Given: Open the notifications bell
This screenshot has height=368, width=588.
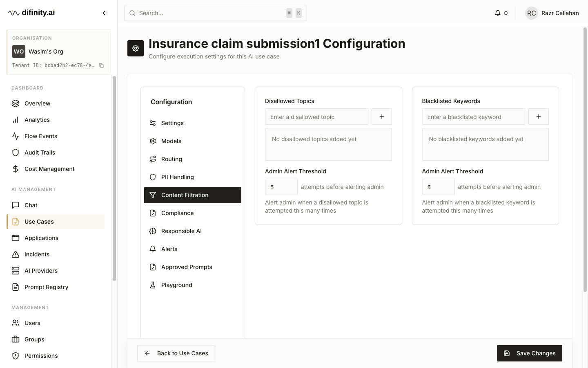Looking at the screenshot, I should click(x=497, y=13).
